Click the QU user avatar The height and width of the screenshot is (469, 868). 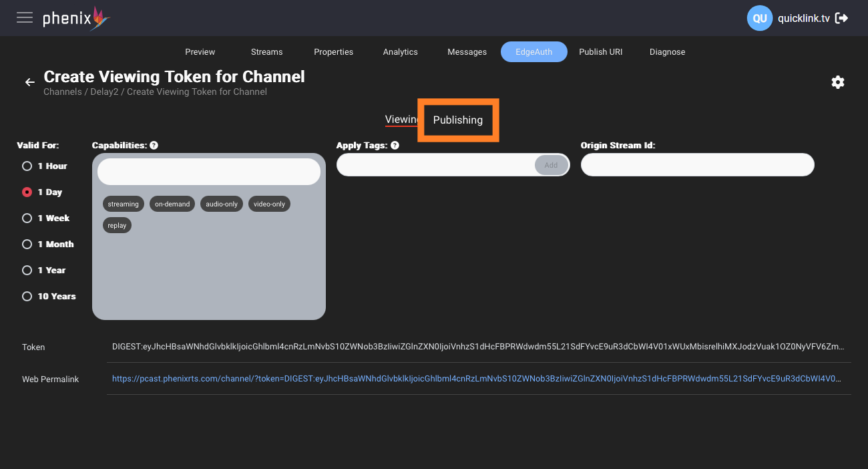point(760,18)
